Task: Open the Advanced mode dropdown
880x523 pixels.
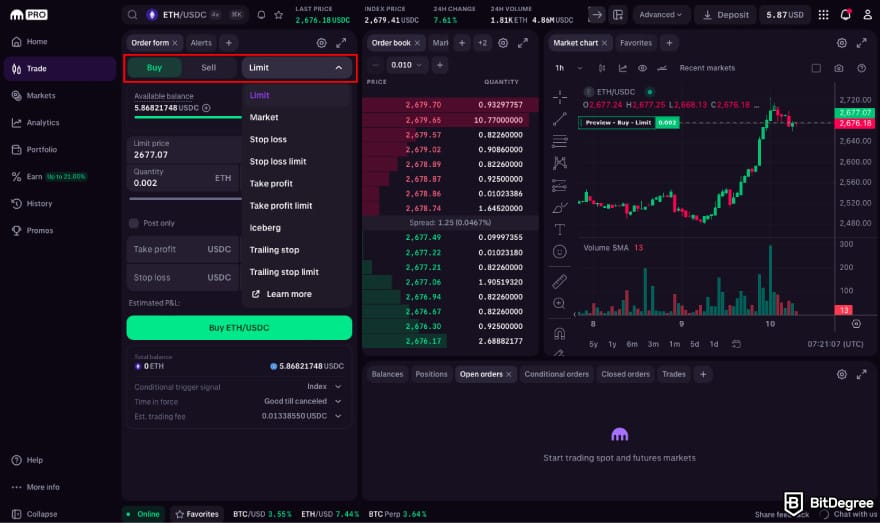Action: point(661,15)
